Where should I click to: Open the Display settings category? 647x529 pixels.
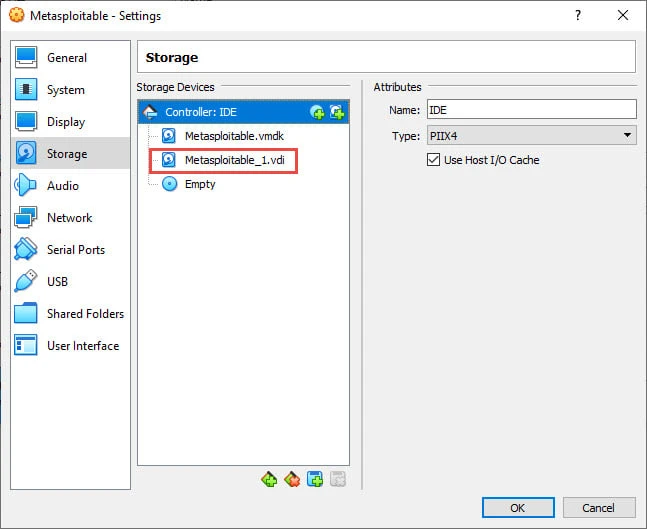coord(70,122)
